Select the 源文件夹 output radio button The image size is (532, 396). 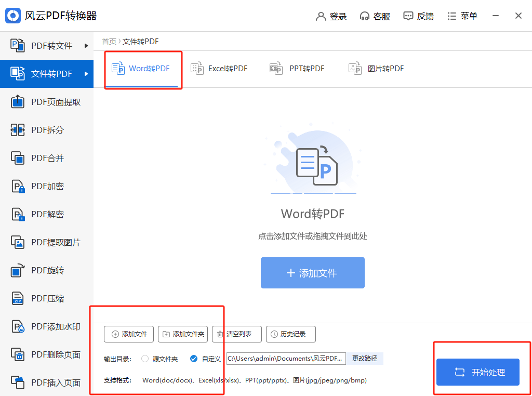click(x=145, y=359)
